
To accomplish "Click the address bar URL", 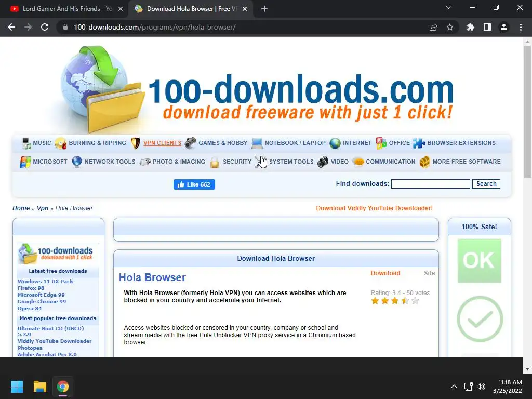I will 154,27.
